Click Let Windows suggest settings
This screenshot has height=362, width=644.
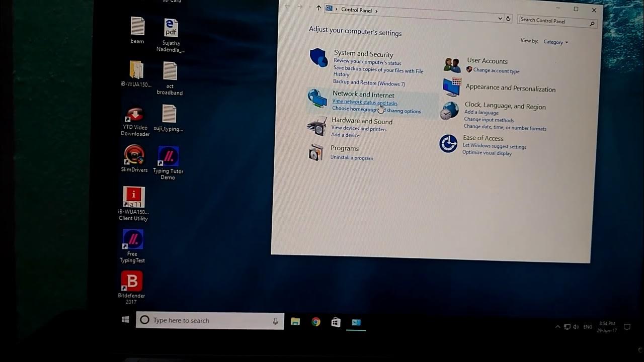click(x=495, y=146)
